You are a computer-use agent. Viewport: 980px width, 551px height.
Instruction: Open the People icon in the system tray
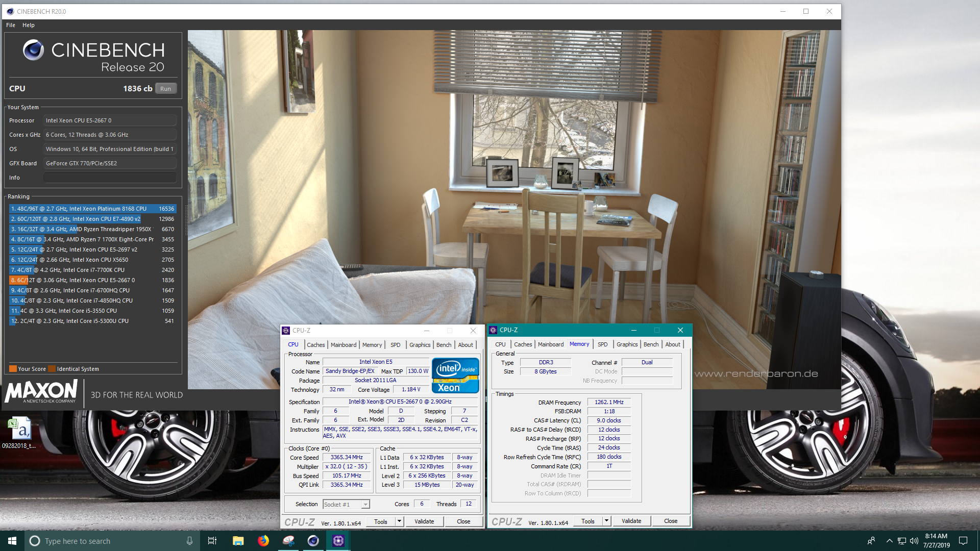tap(871, 541)
